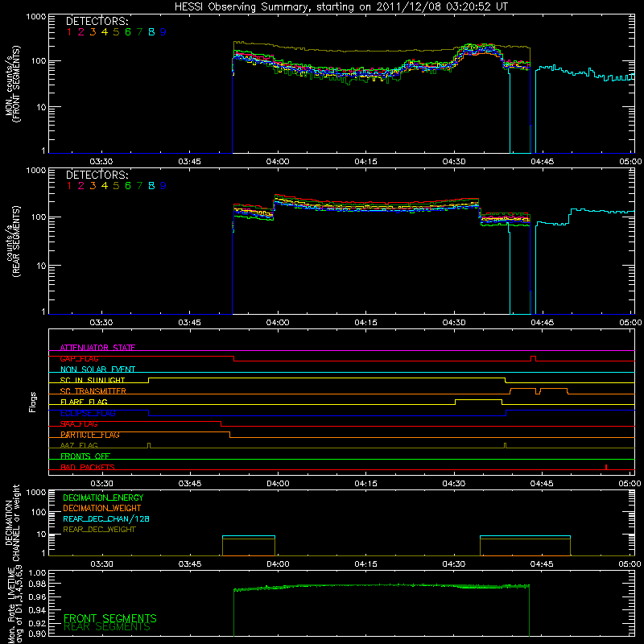Click the PARTICLE_FLAG step-down near 03:52
This screenshot has width=644, height=644.
pos(229,435)
